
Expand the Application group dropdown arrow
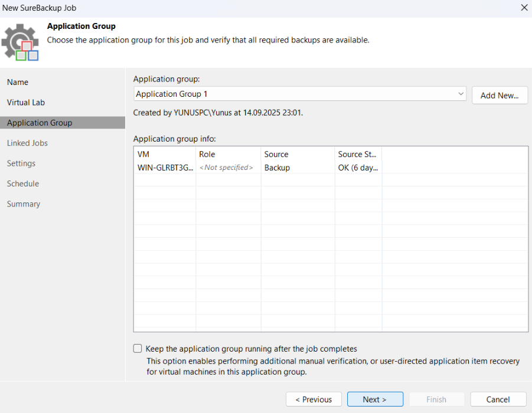click(x=461, y=94)
